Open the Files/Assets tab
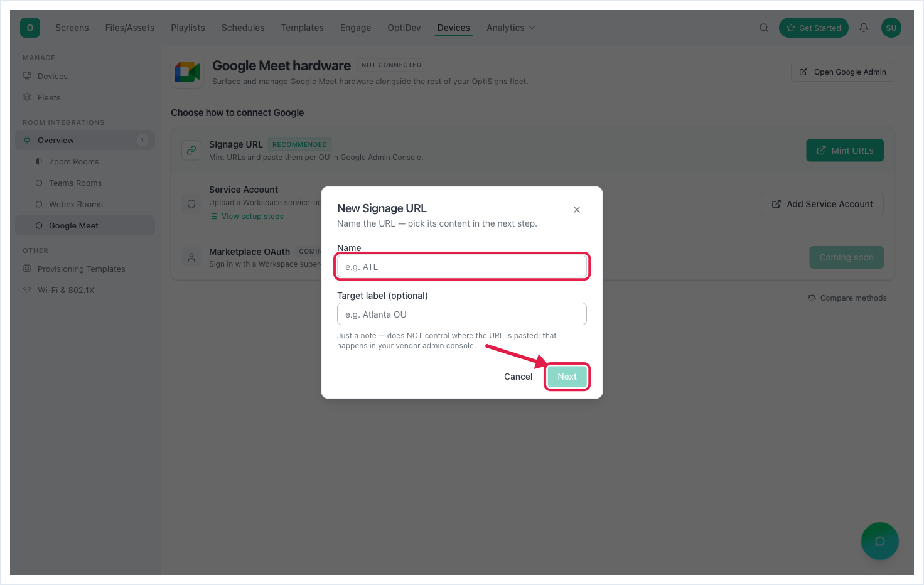The image size is (924, 585). 130,28
